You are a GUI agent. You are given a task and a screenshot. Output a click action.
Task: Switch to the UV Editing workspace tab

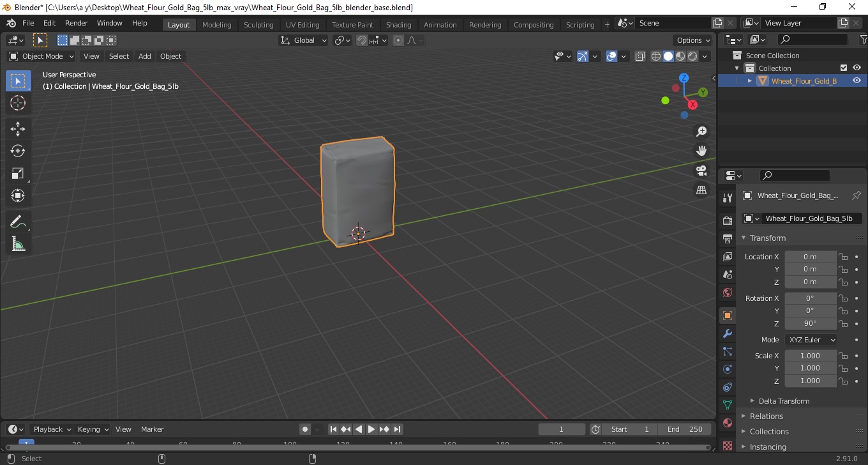pyautogui.click(x=303, y=25)
